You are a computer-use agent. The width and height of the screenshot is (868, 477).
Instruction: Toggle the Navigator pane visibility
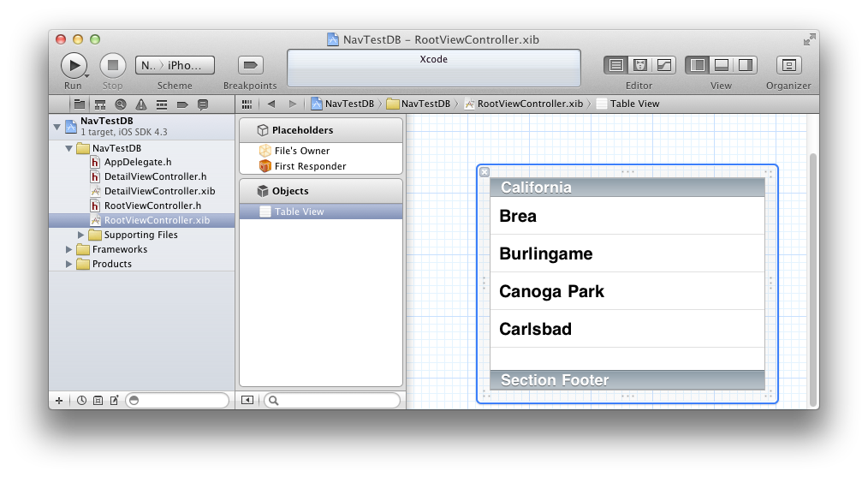pos(697,65)
